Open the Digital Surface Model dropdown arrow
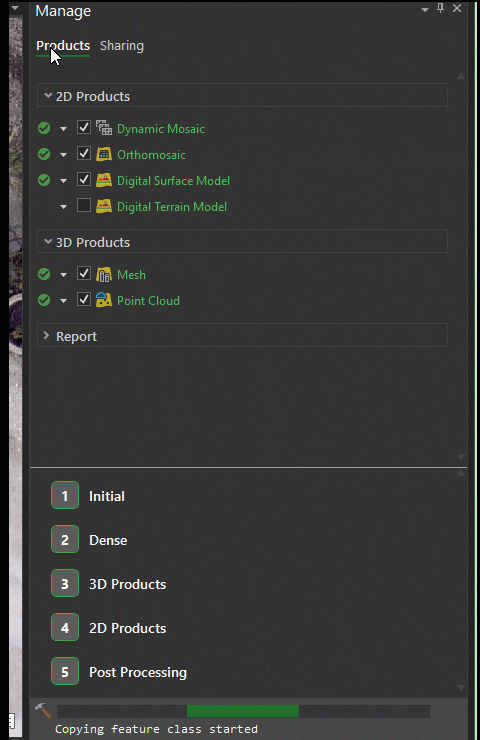Viewport: 480px width, 740px height. (x=63, y=181)
